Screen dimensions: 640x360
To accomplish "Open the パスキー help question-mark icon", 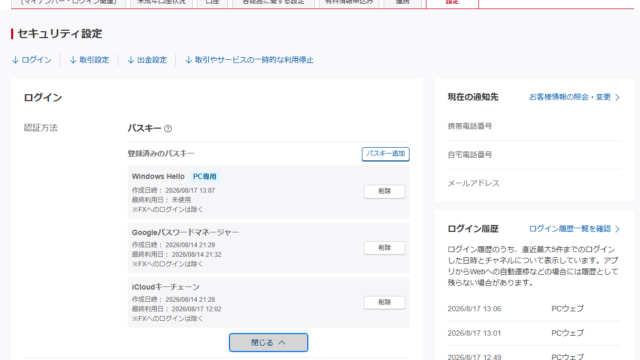I will (x=168, y=129).
